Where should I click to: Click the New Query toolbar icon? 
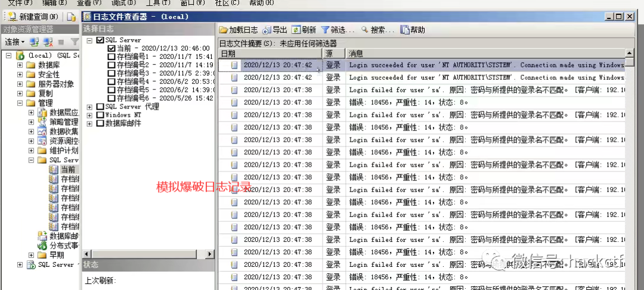click(13, 17)
